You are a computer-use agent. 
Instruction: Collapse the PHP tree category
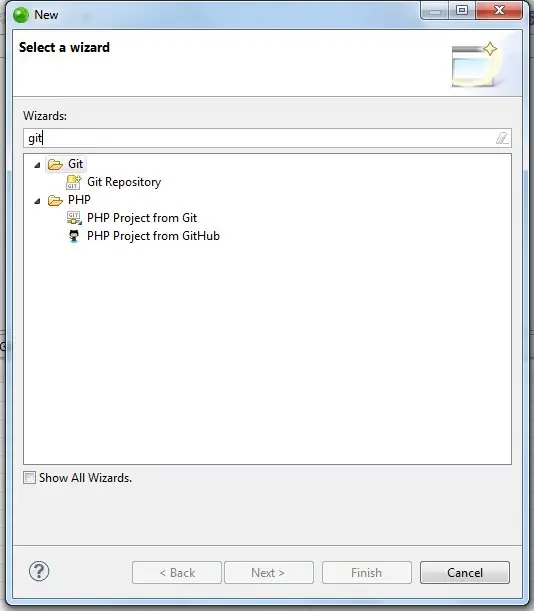tap(37, 201)
